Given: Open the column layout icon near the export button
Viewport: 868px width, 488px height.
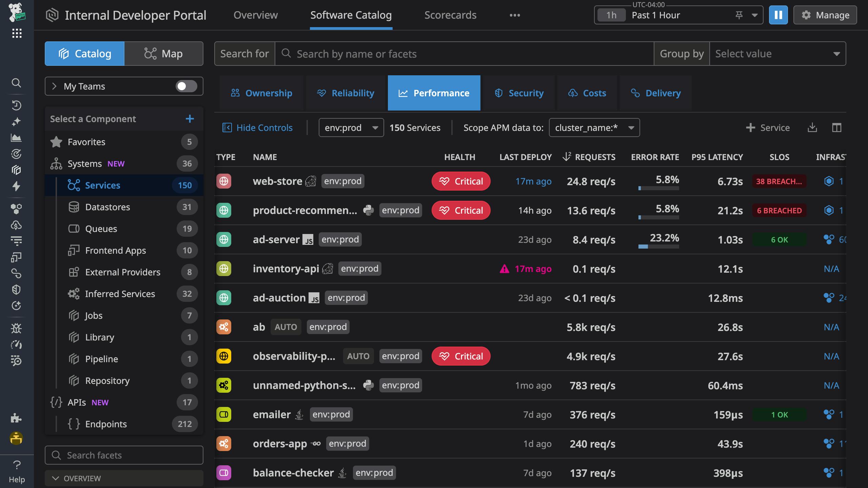Looking at the screenshot, I should [837, 128].
